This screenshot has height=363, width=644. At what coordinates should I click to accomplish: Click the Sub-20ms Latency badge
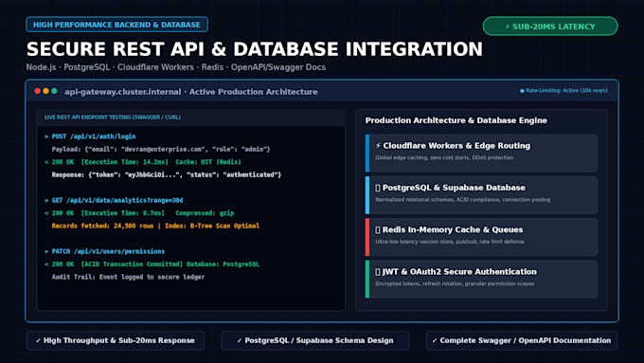pos(550,27)
